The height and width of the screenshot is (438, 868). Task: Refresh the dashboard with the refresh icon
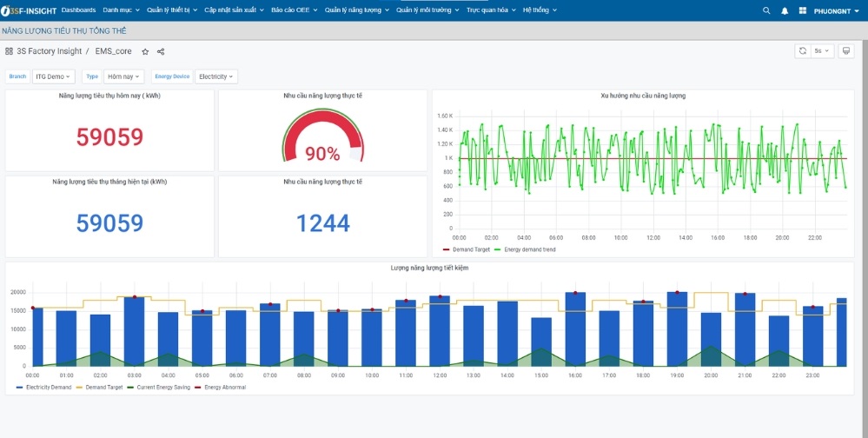tap(803, 51)
